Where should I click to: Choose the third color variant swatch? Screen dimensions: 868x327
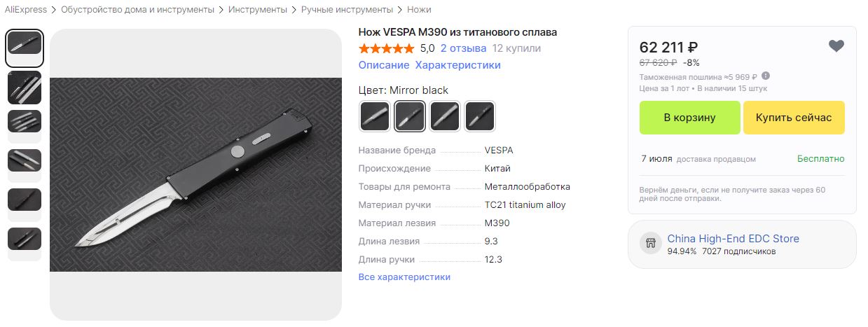pos(445,116)
